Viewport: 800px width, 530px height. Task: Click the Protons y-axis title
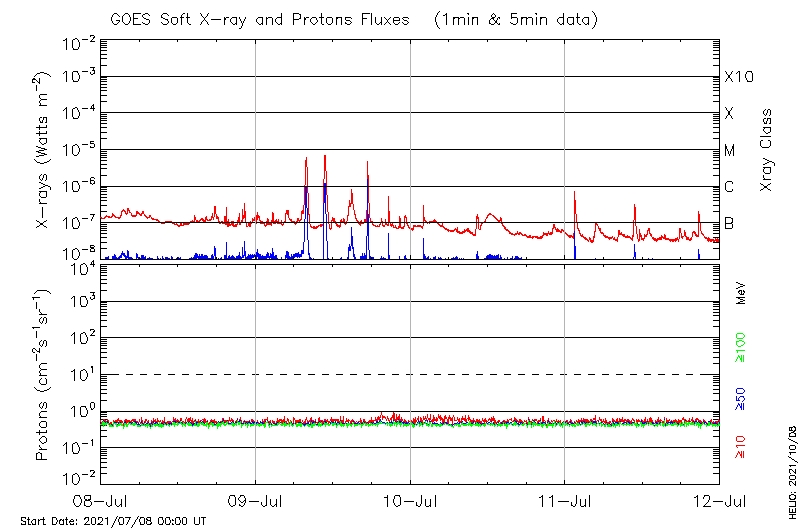coord(44,376)
